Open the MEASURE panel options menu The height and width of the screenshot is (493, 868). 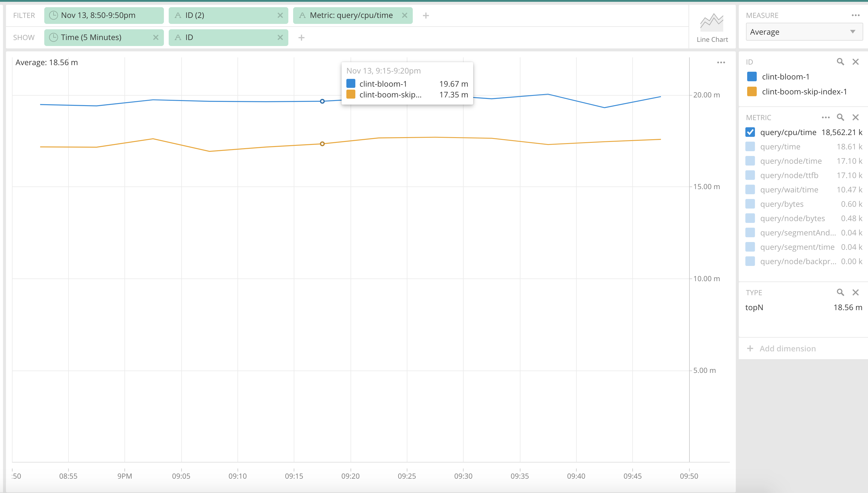[855, 16]
